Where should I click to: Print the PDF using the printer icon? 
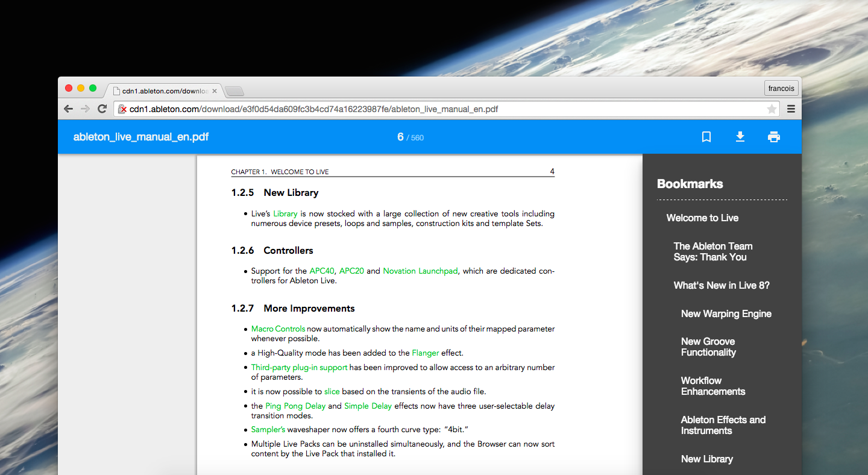[x=774, y=137]
